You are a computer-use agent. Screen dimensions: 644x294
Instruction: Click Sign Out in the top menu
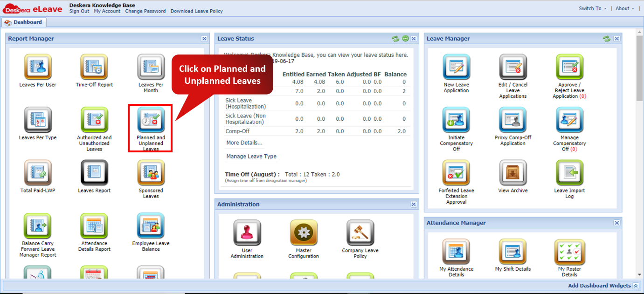click(79, 11)
